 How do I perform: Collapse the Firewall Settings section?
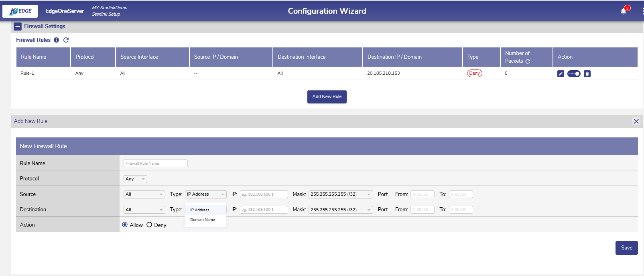pos(18,27)
